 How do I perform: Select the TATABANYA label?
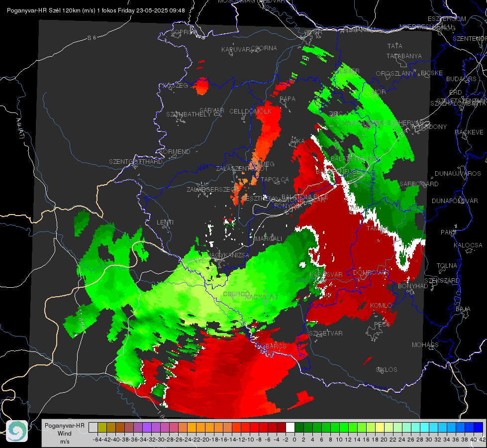(x=404, y=56)
